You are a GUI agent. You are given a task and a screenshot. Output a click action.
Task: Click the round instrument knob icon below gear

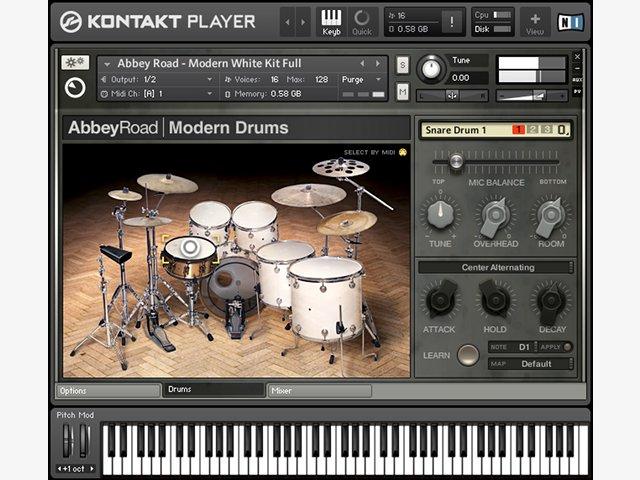click(x=75, y=87)
